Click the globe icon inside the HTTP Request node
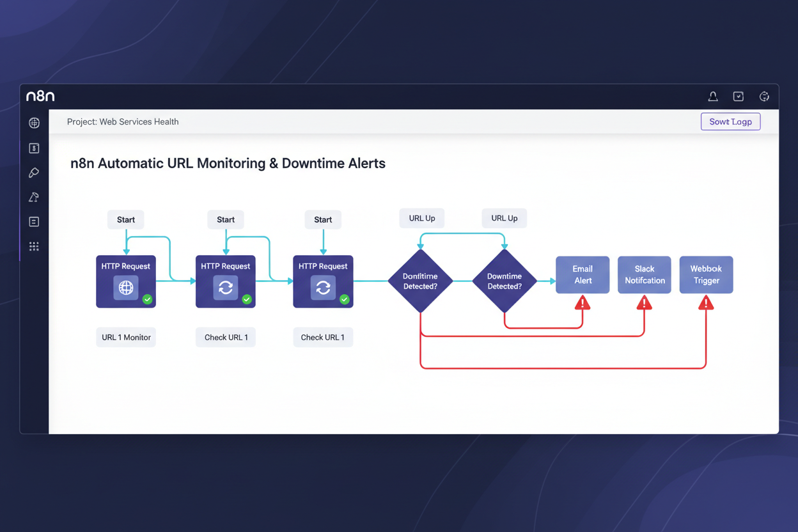Viewport: 798px width, 532px height. coord(126,288)
